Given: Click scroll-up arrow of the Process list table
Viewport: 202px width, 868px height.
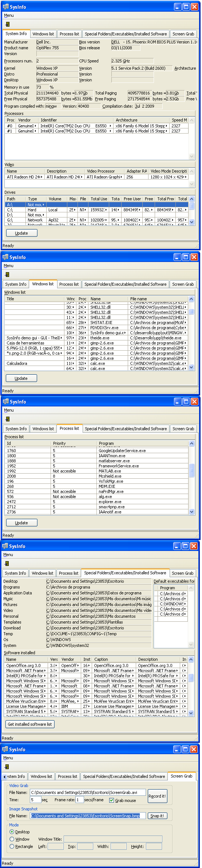Looking at the screenshot, I should [192, 443].
